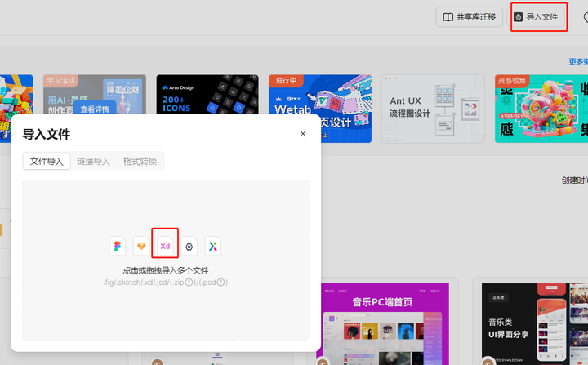588x365 pixels.
Task: Open the 音乐类 UI界面分享 file thumbnail
Action: click(x=535, y=324)
